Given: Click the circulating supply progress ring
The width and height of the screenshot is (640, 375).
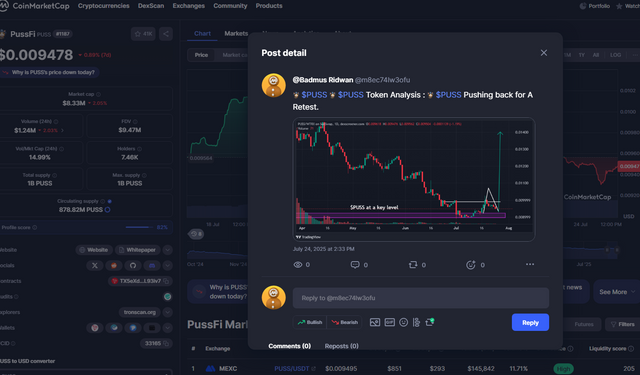Looking at the screenshot, I should click(107, 210).
